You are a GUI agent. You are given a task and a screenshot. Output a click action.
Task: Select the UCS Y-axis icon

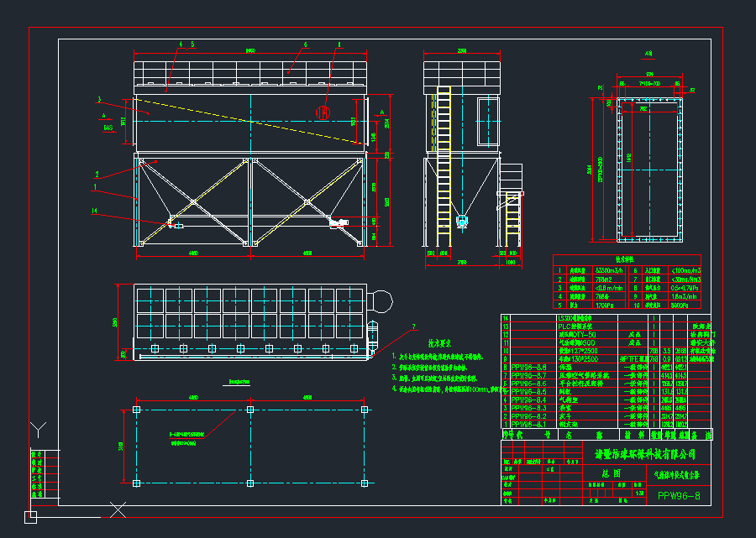pyautogui.click(x=38, y=431)
